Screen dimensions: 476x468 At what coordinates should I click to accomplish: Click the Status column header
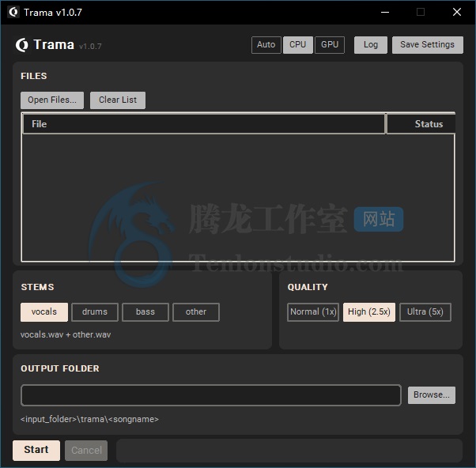click(421, 124)
